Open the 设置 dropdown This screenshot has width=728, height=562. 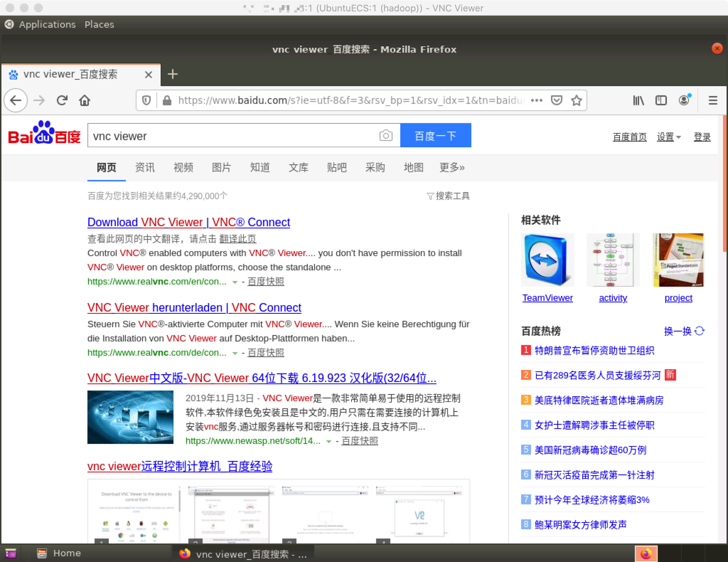(x=669, y=137)
